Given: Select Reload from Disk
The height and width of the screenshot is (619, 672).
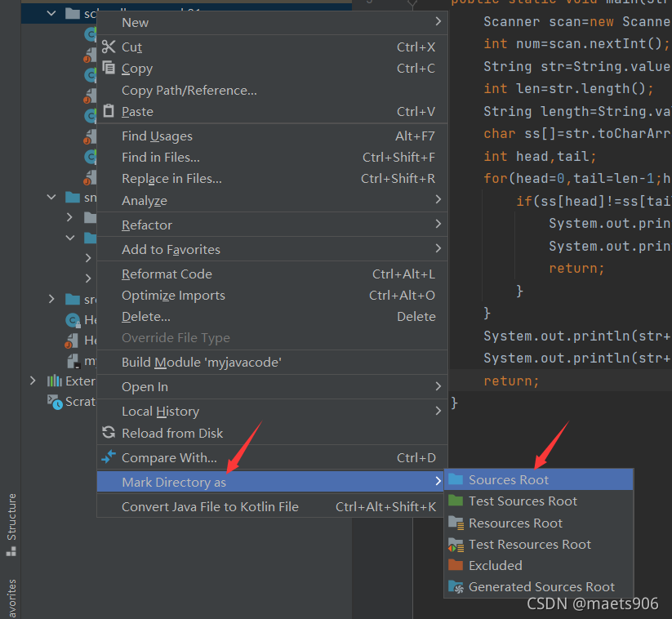Looking at the screenshot, I should 272,433.
